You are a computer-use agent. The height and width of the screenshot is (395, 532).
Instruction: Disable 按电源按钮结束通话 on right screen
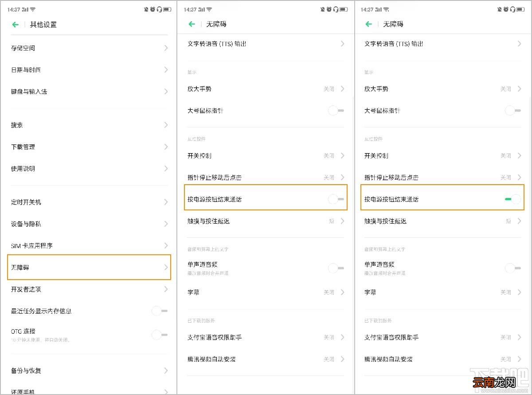click(513, 199)
